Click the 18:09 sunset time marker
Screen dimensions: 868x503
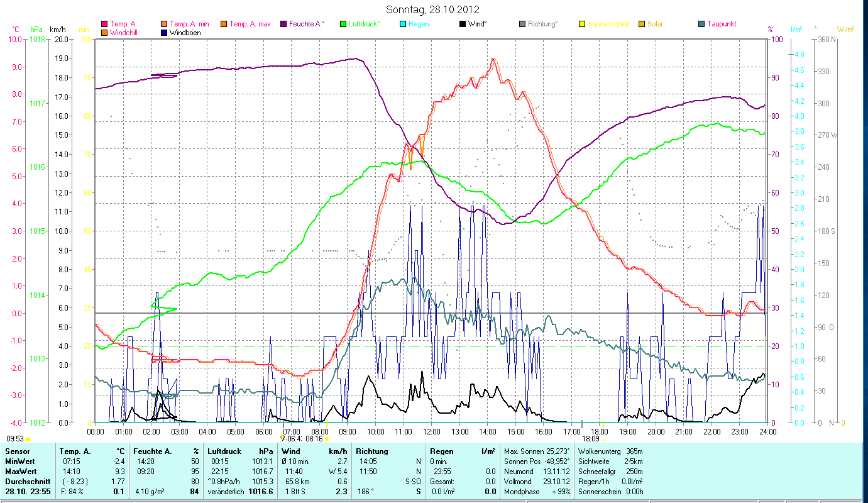[591, 439]
